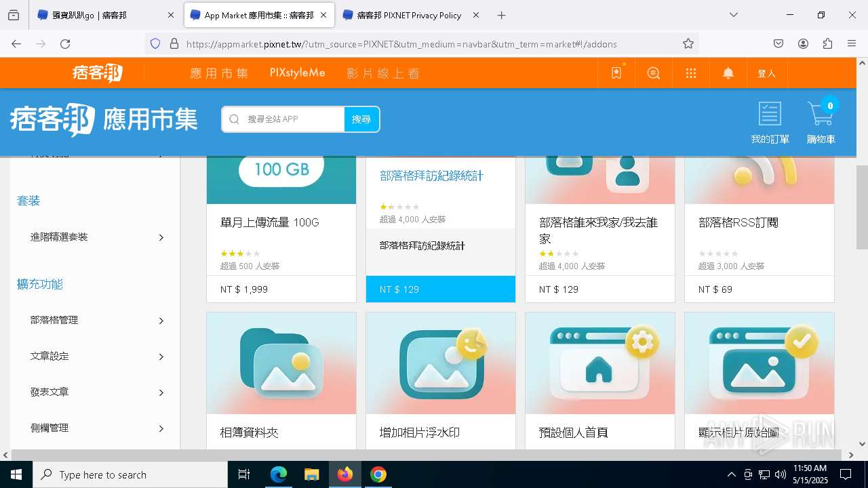Image resolution: width=868 pixels, height=488 pixels.
Task: Click the 痞客邦 應用市集 header logo
Action: pos(104,119)
